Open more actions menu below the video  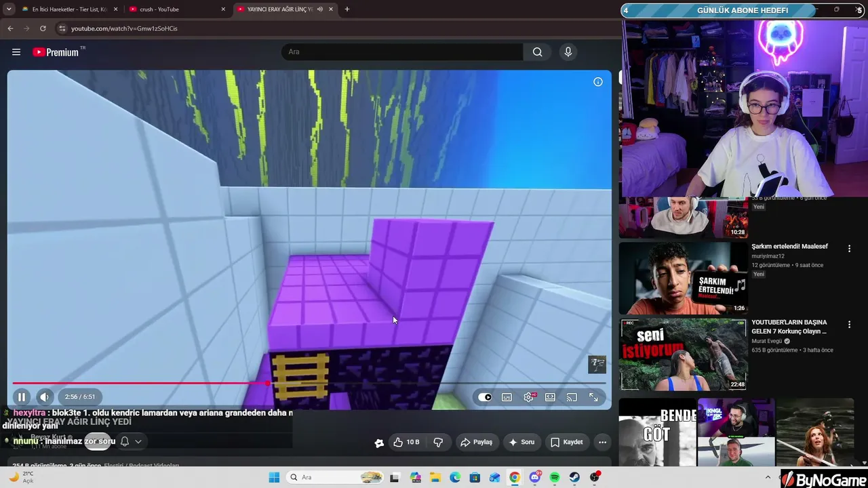(x=602, y=442)
